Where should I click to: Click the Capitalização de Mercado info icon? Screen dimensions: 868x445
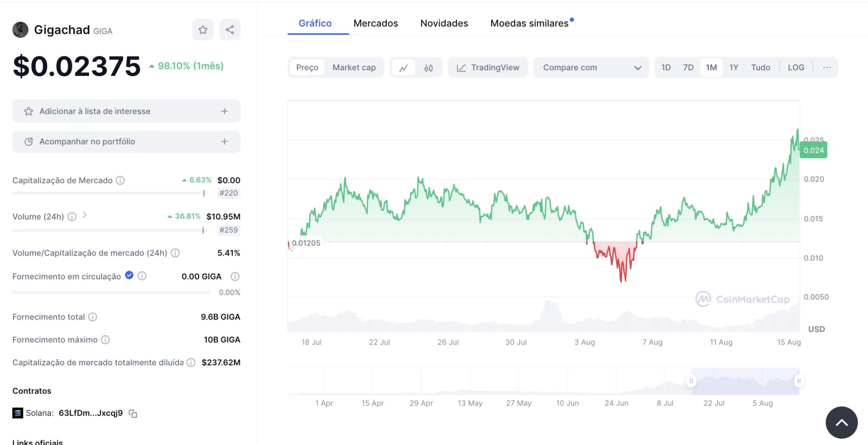click(x=120, y=180)
